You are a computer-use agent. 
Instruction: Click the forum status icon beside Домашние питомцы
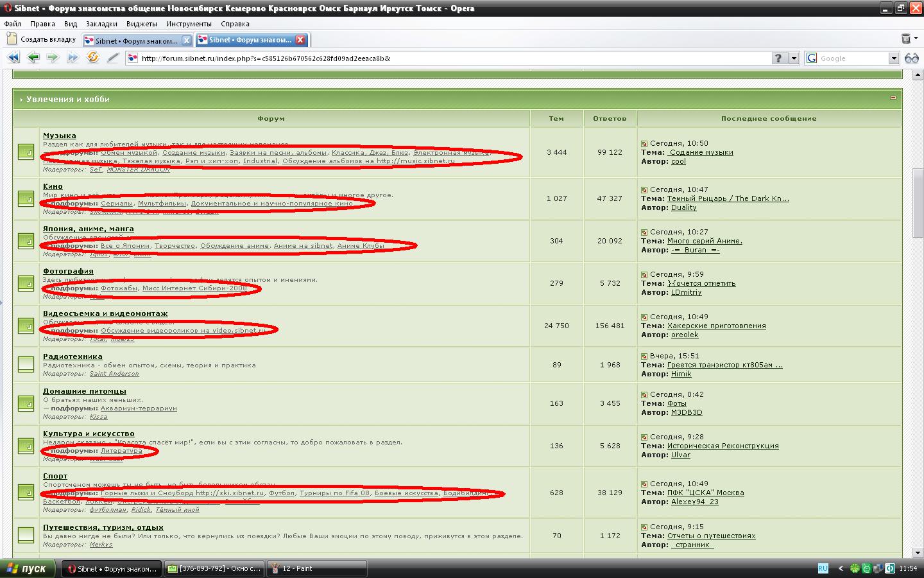(26, 403)
